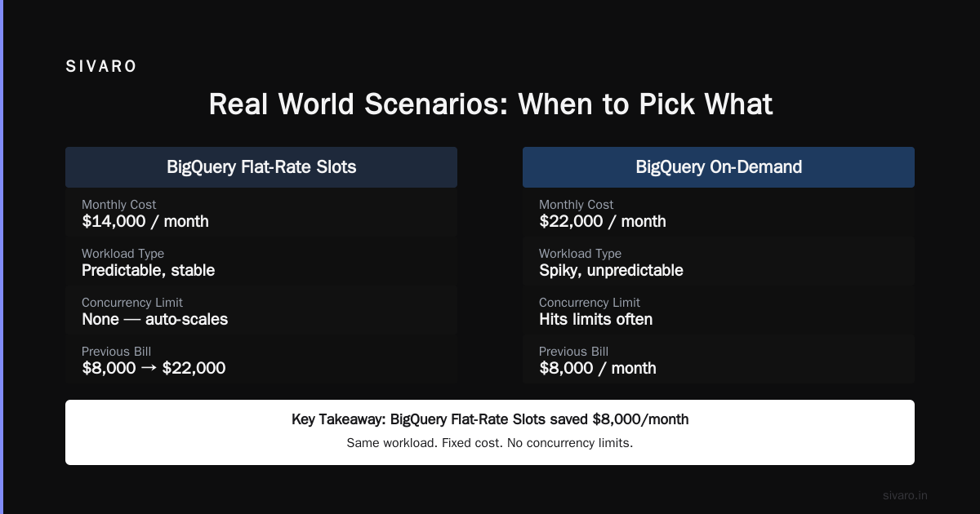Select 'Same workload. Fixed cost. No concurrency limits.'
The height and width of the screenshot is (514, 980).
click(490, 443)
